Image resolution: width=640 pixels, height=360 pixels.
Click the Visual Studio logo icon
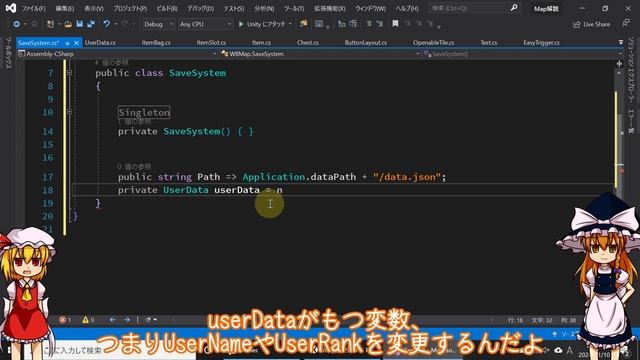[x=11, y=8]
